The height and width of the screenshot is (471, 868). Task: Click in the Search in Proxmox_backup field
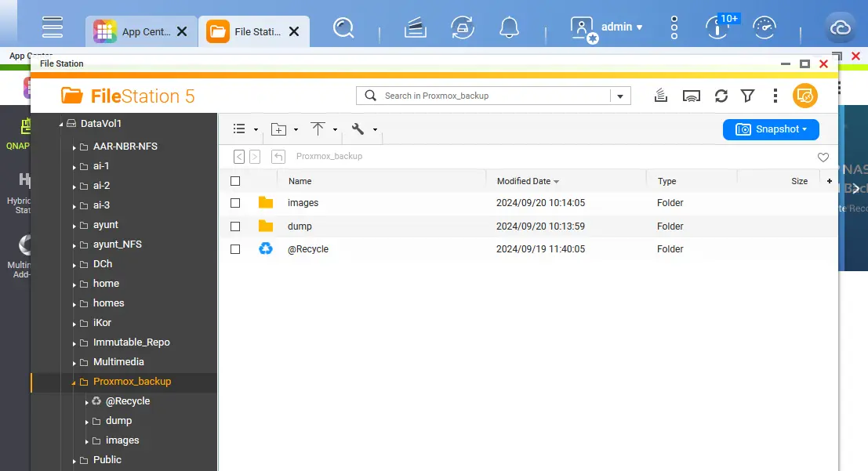496,96
